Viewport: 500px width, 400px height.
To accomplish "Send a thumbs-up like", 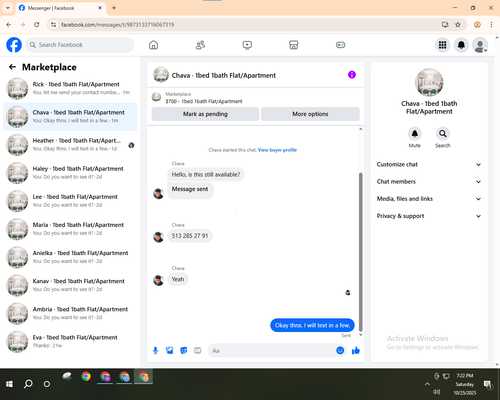I will pyautogui.click(x=356, y=350).
